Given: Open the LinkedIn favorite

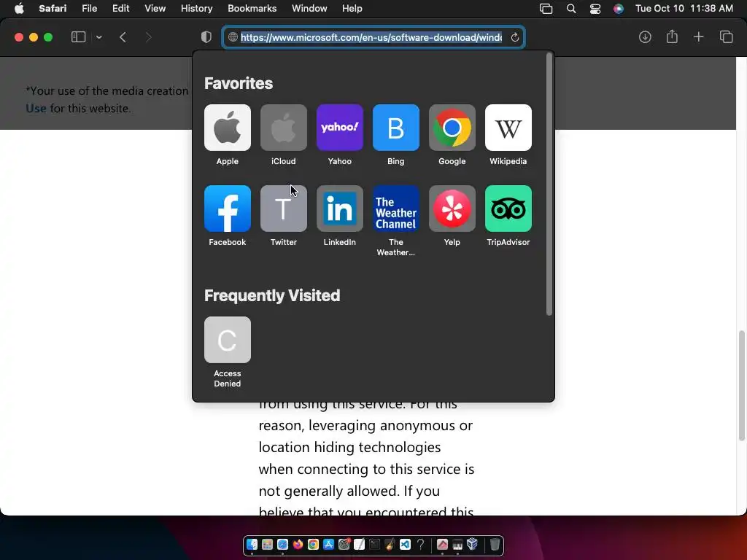Looking at the screenshot, I should [x=340, y=209].
